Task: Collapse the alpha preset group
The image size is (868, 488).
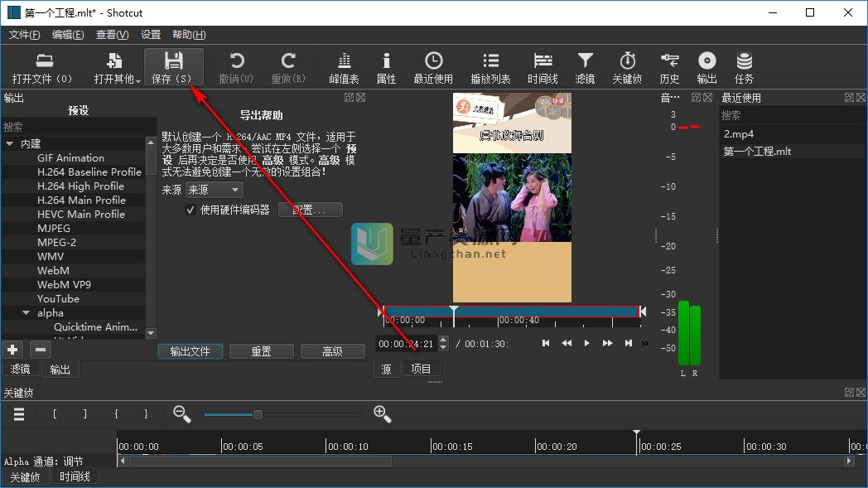Action: pyautogui.click(x=26, y=313)
